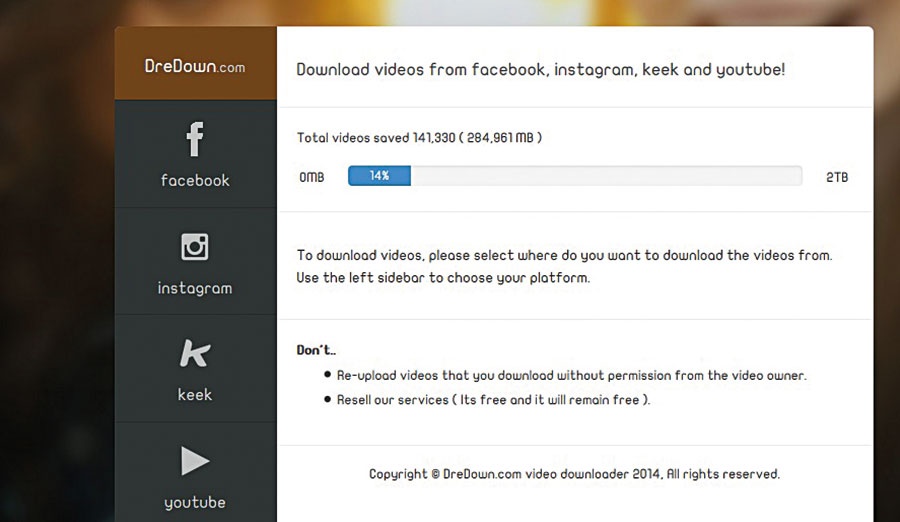Click the 'Download videos from facebook' headline
The width and height of the screenshot is (900, 522).
click(541, 70)
